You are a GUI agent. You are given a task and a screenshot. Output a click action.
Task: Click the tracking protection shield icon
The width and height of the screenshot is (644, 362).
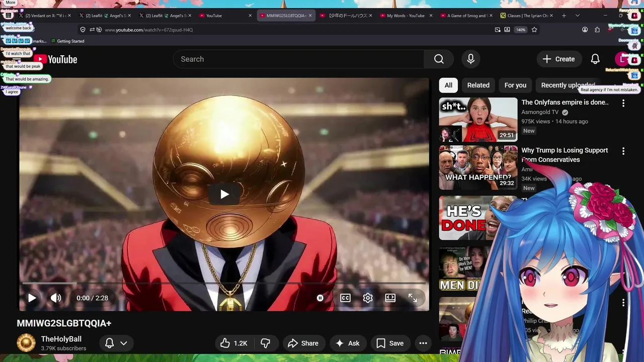[x=83, y=30]
